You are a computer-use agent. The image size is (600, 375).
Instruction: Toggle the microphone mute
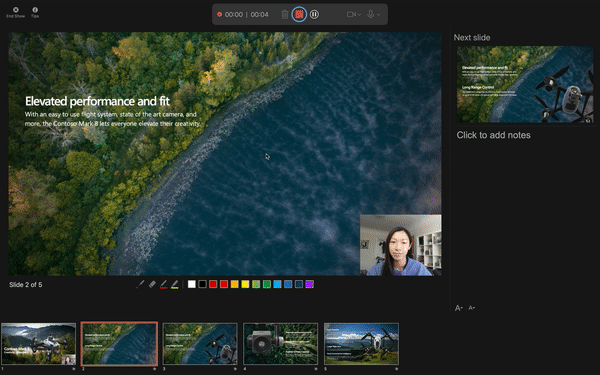pos(370,15)
